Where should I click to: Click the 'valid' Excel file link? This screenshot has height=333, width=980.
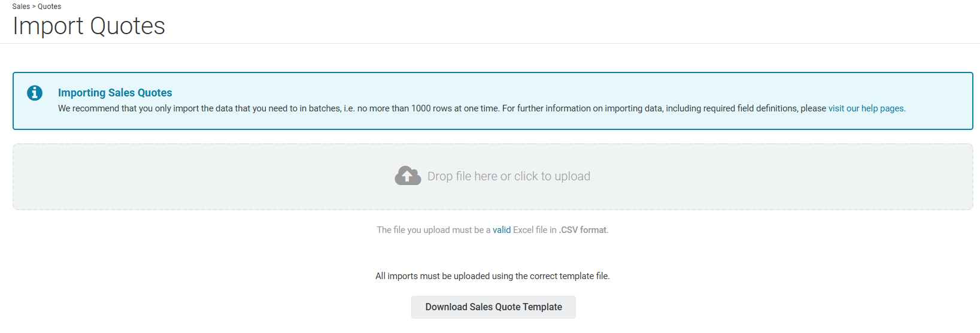coord(502,230)
